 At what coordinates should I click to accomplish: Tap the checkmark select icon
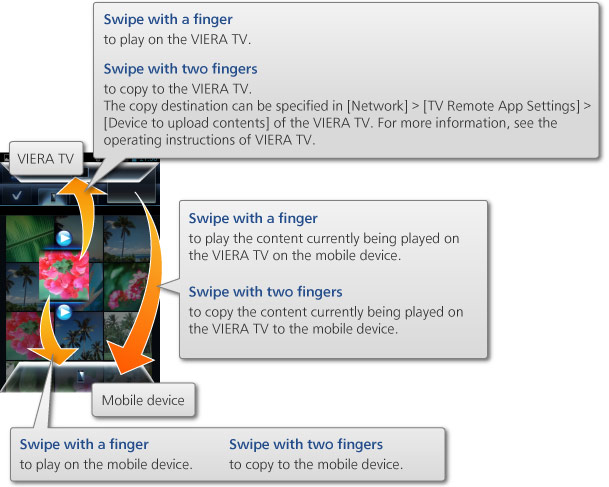16,195
